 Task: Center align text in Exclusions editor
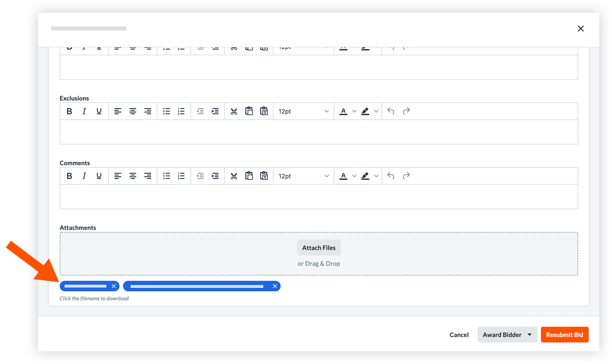pyautogui.click(x=133, y=111)
